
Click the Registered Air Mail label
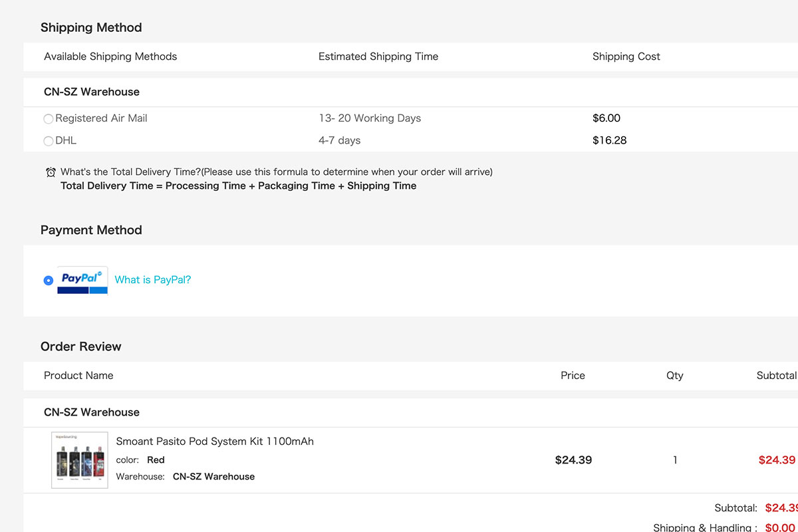[x=101, y=118]
